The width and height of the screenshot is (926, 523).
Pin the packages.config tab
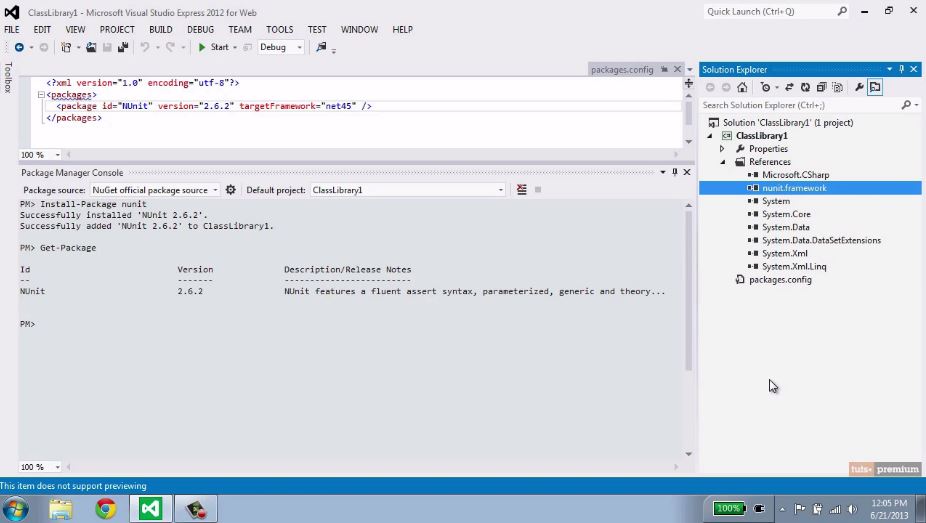(664, 70)
